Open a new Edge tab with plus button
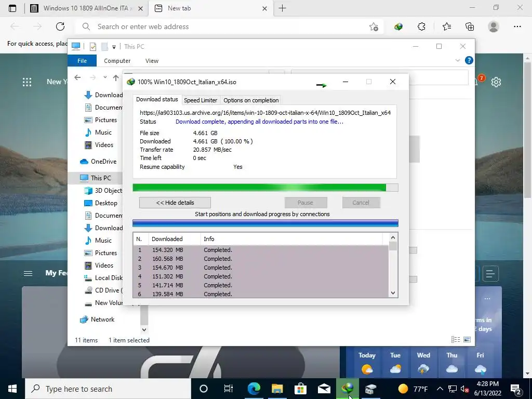Image resolution: width=532 pixels, height=399 pixels. pos(282,8)
